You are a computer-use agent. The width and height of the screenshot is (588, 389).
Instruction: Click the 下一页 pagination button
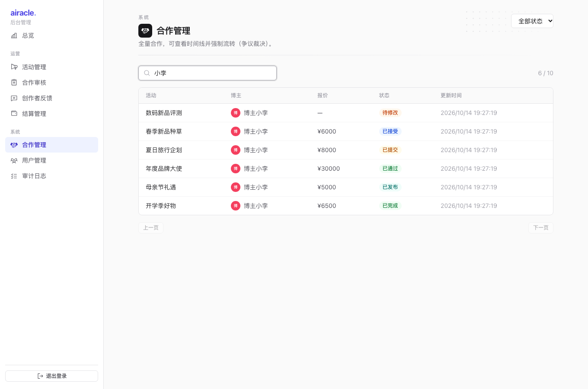click(x=541, y=228)
